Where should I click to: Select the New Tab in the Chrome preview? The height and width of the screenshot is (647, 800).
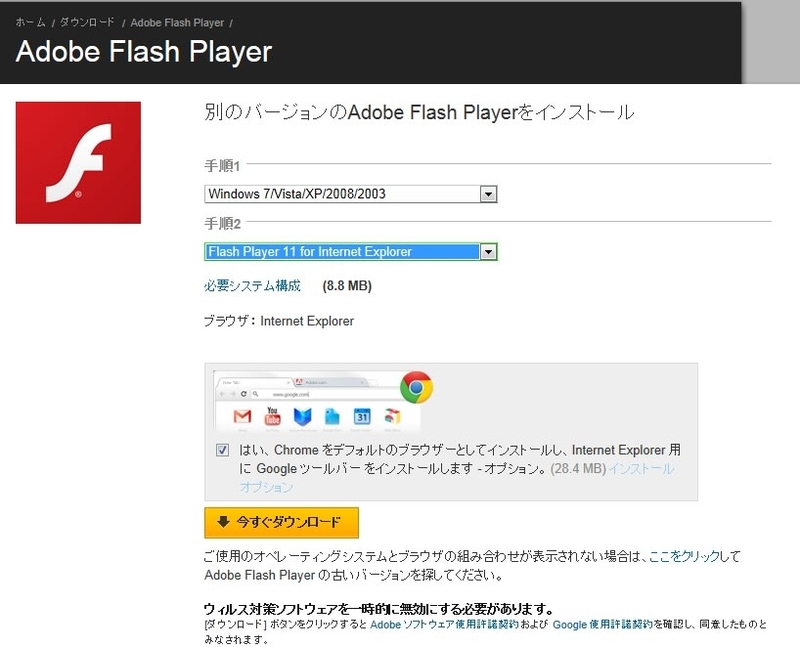[232, 382]
